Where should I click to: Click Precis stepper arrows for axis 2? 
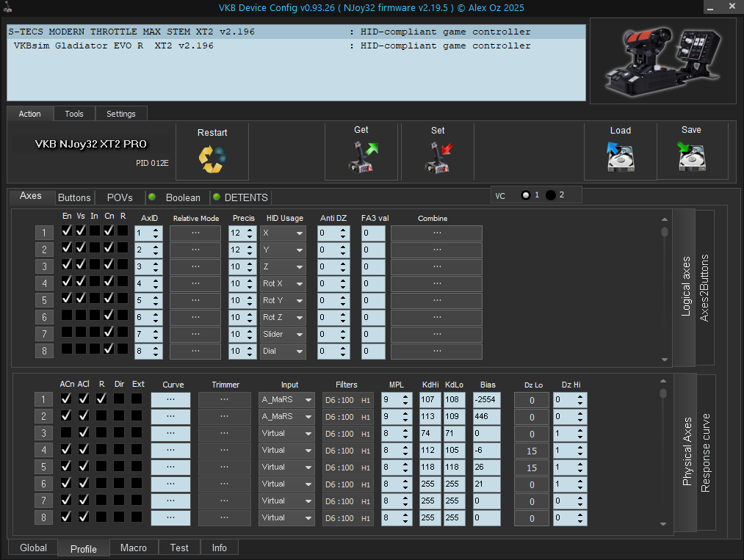[250, 250]
